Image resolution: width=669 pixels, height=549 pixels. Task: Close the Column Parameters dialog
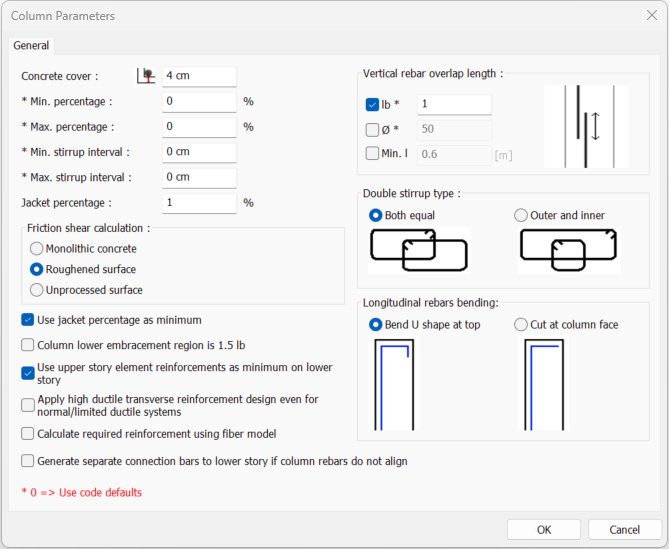point(651,16)
